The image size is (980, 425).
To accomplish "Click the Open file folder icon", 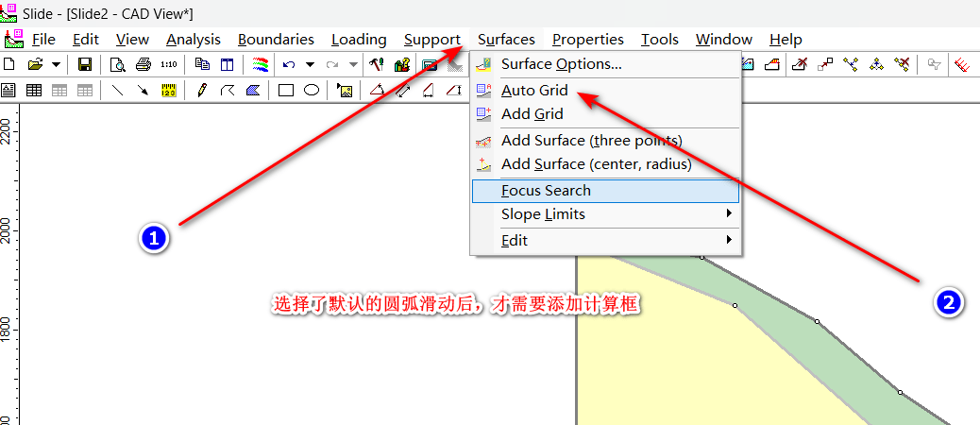I will point(36,64).
